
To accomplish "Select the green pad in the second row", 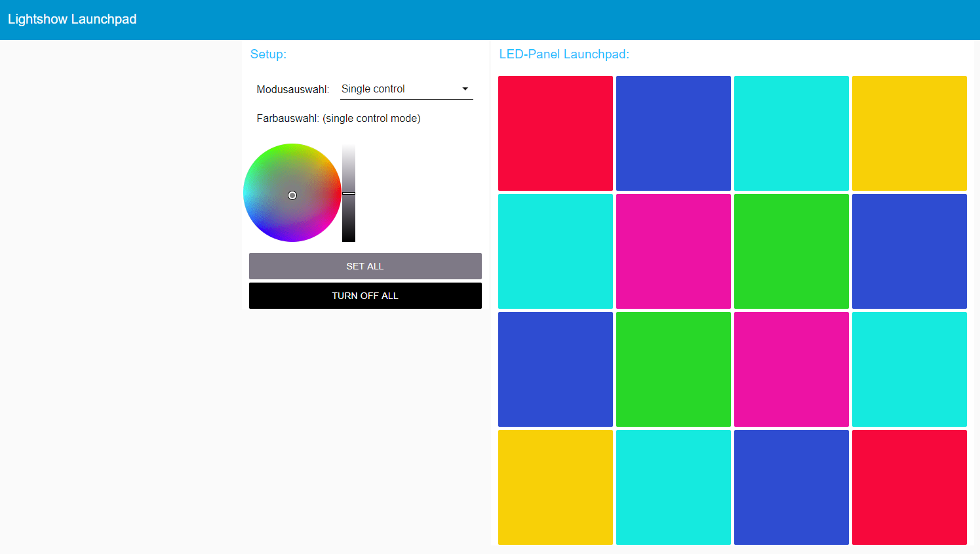I will (791, 251).
